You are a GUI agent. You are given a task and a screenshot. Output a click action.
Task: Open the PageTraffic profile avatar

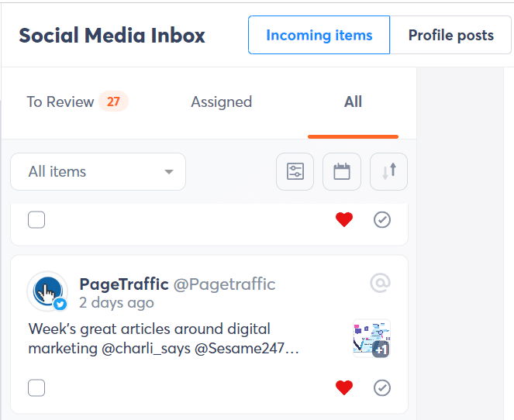[47, 291]
